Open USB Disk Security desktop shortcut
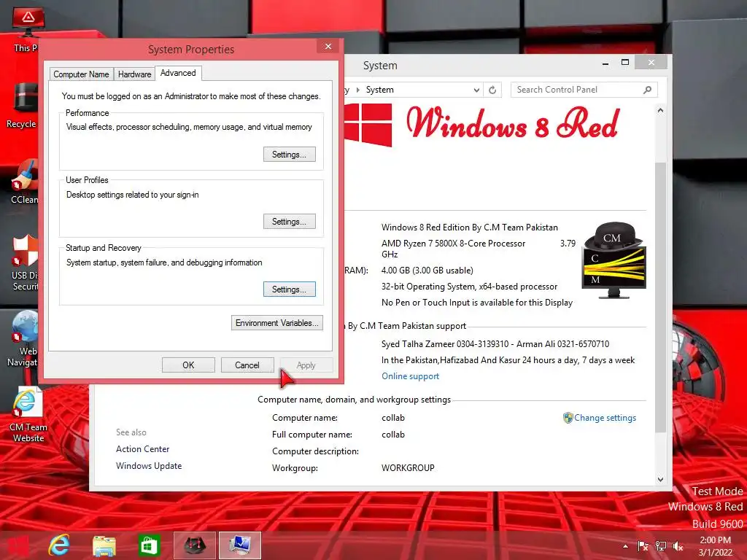 (25, 262)
